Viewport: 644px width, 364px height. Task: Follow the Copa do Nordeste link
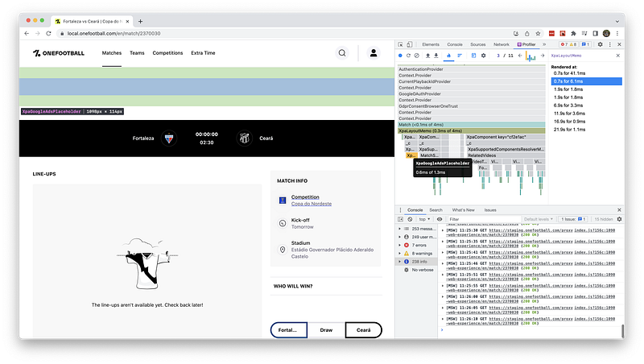click(x=305, y=205)
